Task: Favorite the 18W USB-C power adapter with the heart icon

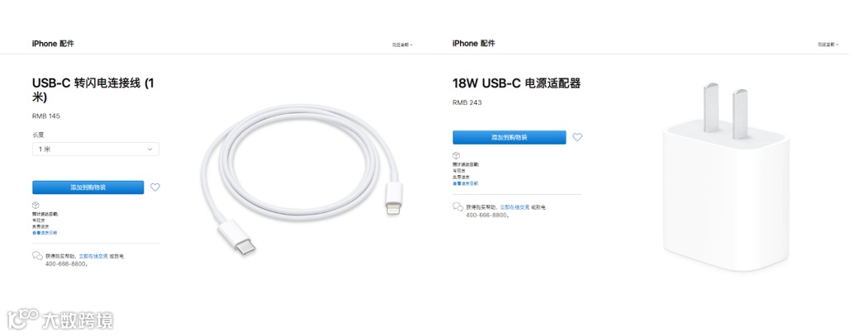Action: (x=577, y=137)
